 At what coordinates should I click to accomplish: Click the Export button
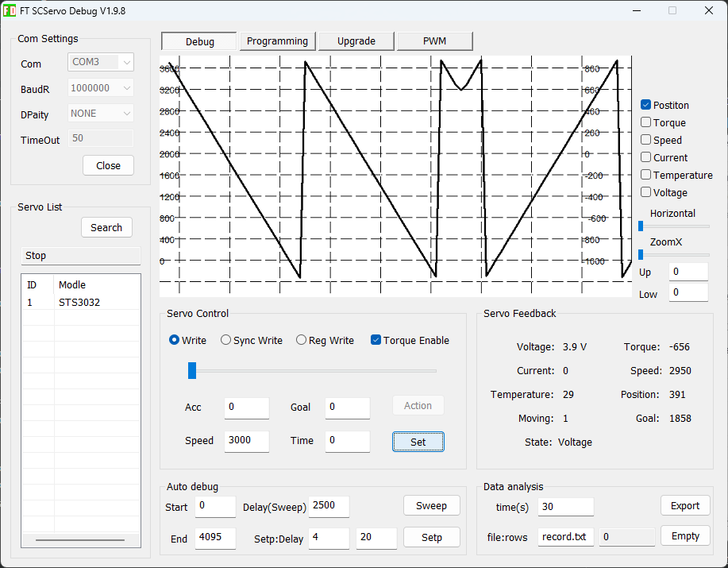[685, 506]
